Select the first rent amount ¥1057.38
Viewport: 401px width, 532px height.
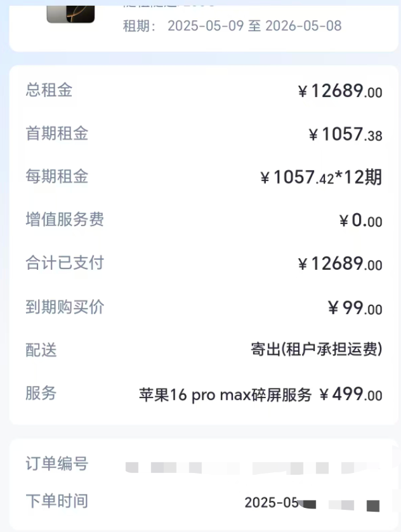345,135
